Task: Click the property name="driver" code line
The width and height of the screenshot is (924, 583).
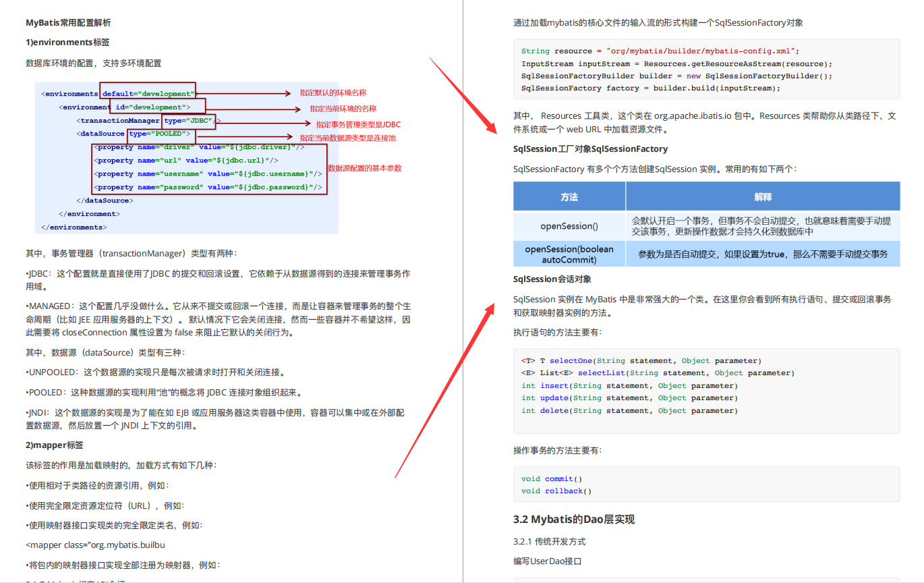Action: pyautogui.click(x=199, y=147)
